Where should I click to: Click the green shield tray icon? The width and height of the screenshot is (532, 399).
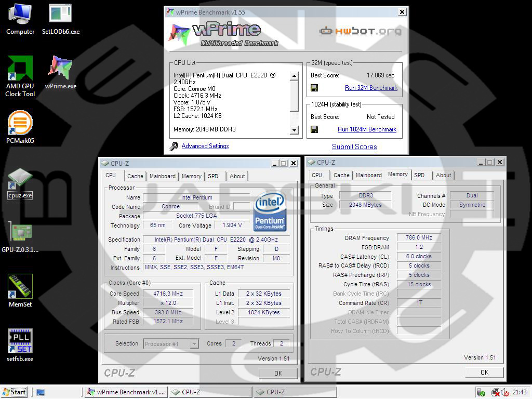click(x=481, y=393)
